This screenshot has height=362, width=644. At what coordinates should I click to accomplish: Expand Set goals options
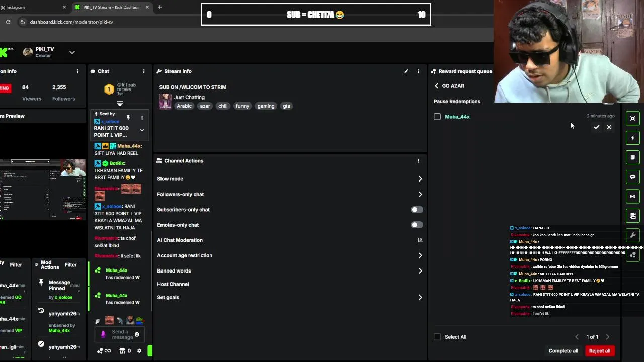420,297
